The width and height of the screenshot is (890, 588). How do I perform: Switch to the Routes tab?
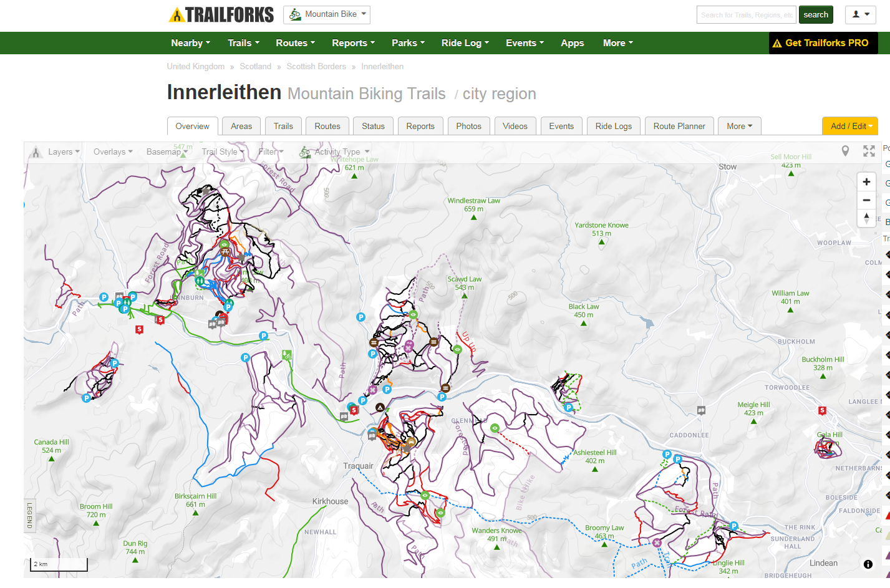[x=327, y=126]
